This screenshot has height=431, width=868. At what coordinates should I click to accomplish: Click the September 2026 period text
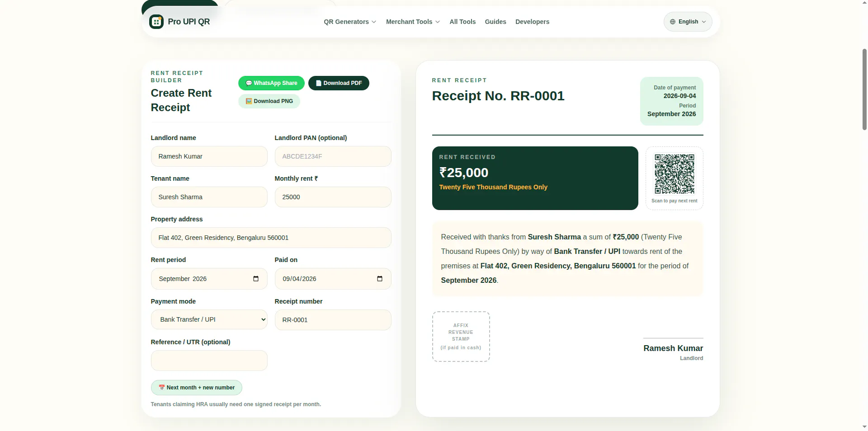tap(671, 114)
